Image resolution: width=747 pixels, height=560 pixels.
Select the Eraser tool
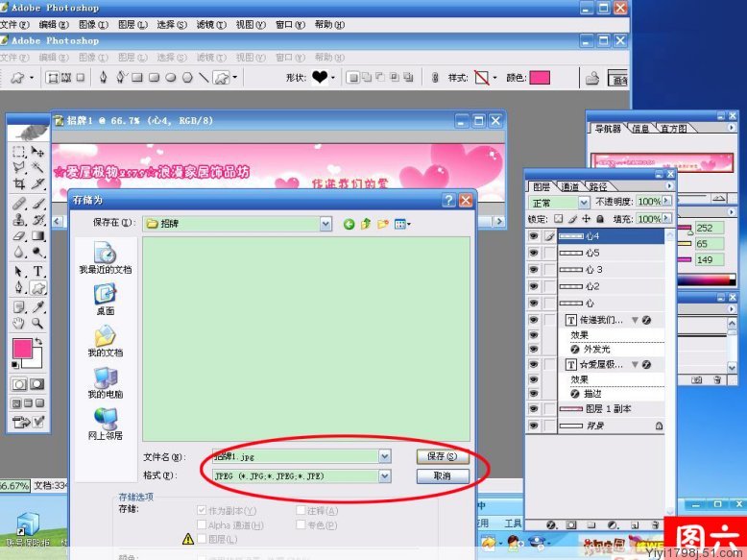(x=18, y=236)
